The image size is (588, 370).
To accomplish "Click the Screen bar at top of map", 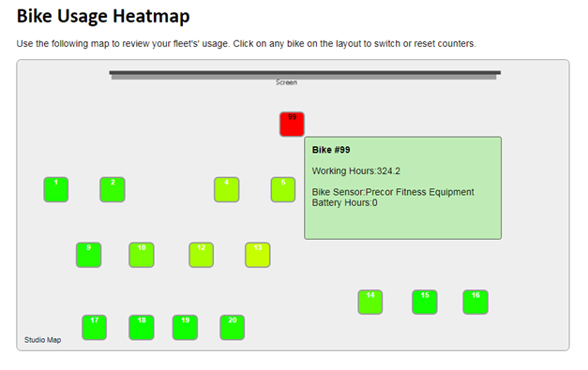I will pyautogui.click(x=305, y=75).
